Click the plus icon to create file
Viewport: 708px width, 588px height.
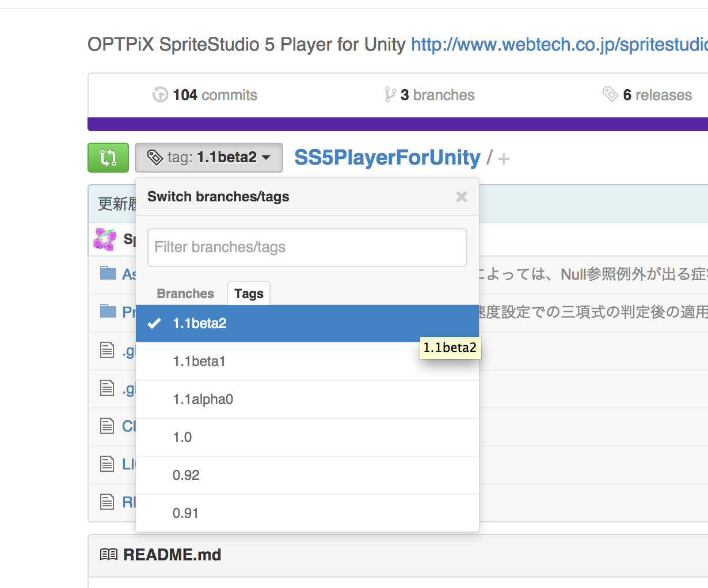(x=504, y=159)
